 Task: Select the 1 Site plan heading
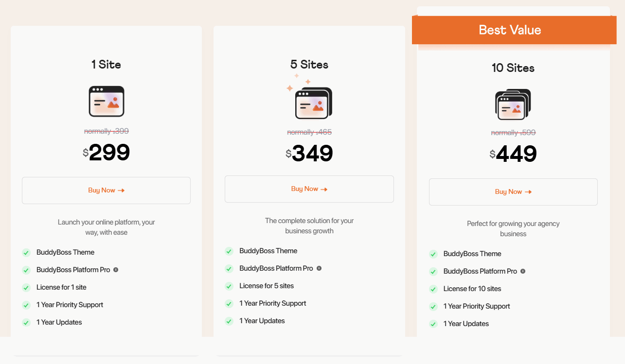coord(106,65)
